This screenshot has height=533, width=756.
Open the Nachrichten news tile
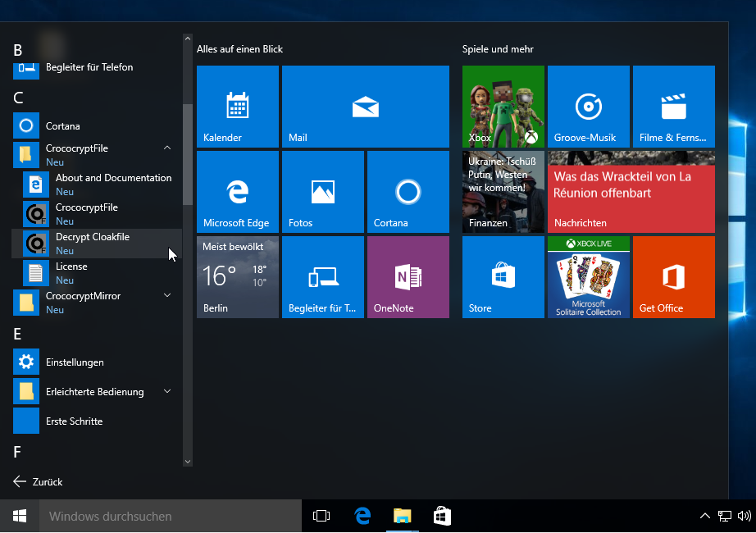click(631, 192)
